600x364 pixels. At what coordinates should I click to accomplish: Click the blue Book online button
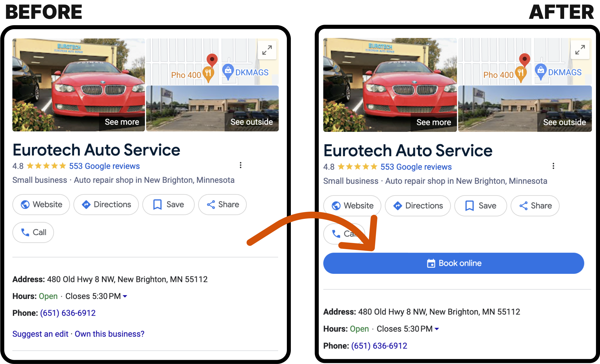454,263
